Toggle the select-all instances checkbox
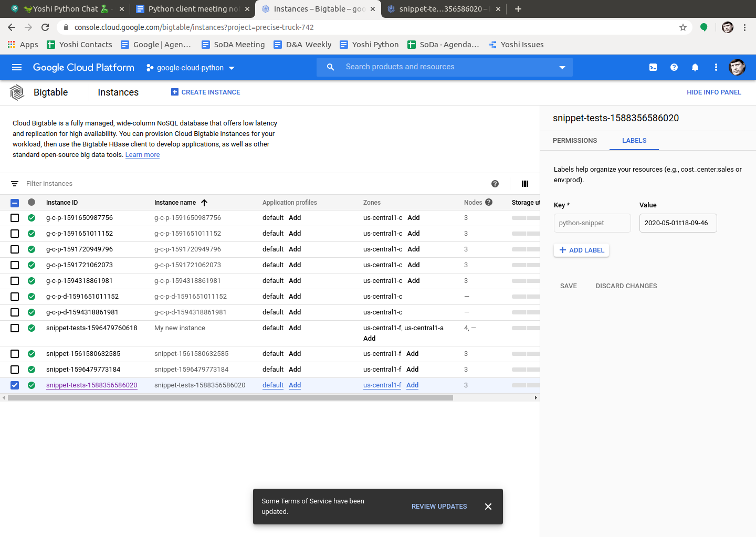Screen dimensions: 756x537 coord(15,203)
